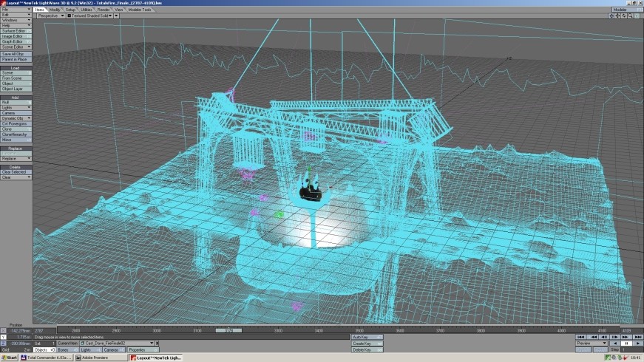Jump to the last frame
Screen dimensions: 644x362
click(x=637, y=337)
